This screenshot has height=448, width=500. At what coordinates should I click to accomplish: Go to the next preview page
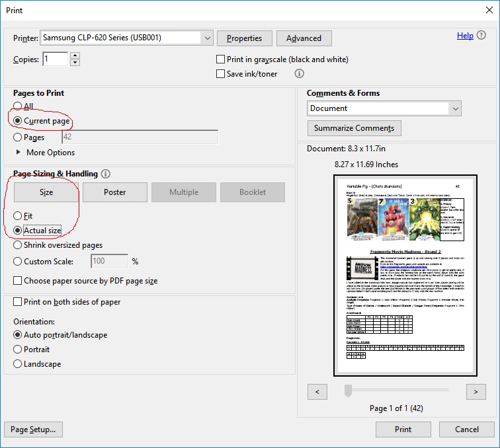pyautogui.click(x=476, y=392)
